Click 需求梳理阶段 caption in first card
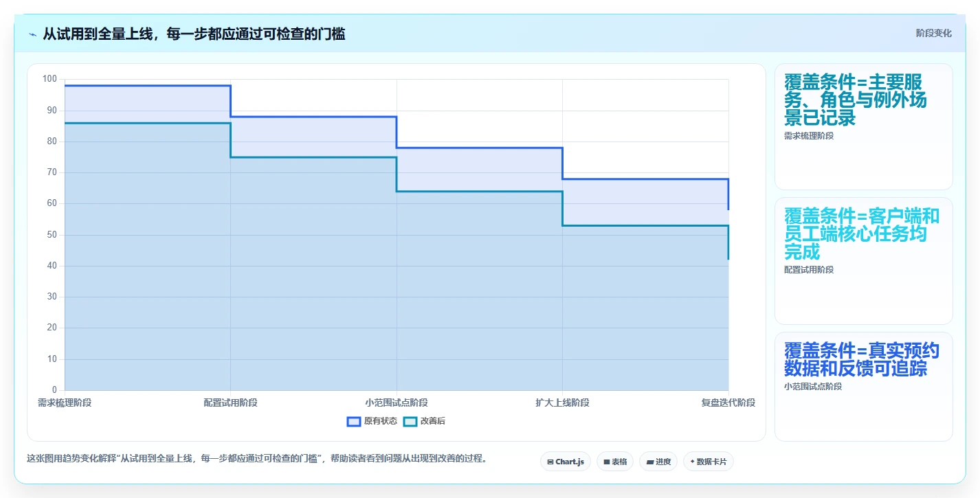Image resolution: width=980 pixels, height=498 pixels. coord(809,136)
